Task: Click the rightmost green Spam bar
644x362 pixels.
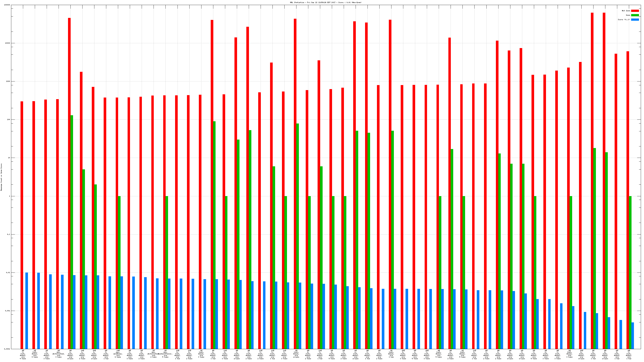Action: (x=630, y=272)
